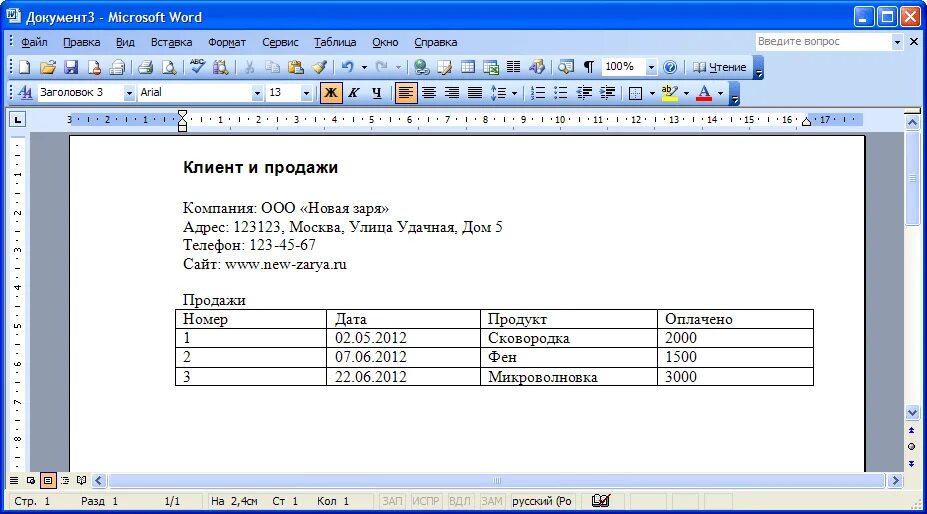The image size is (927, 514).
Task: Click the Columns icon
Action: click(514, 67)
